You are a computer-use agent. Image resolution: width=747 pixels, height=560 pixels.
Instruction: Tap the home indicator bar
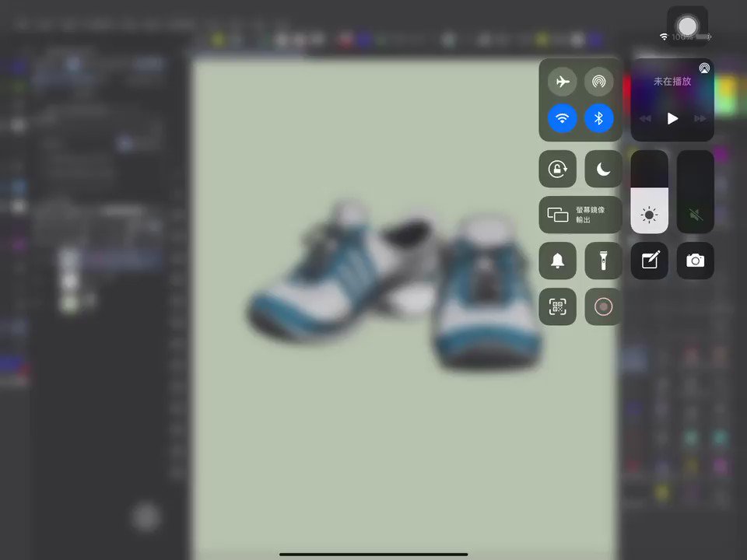pyautogui.click(x=373, y=555)
